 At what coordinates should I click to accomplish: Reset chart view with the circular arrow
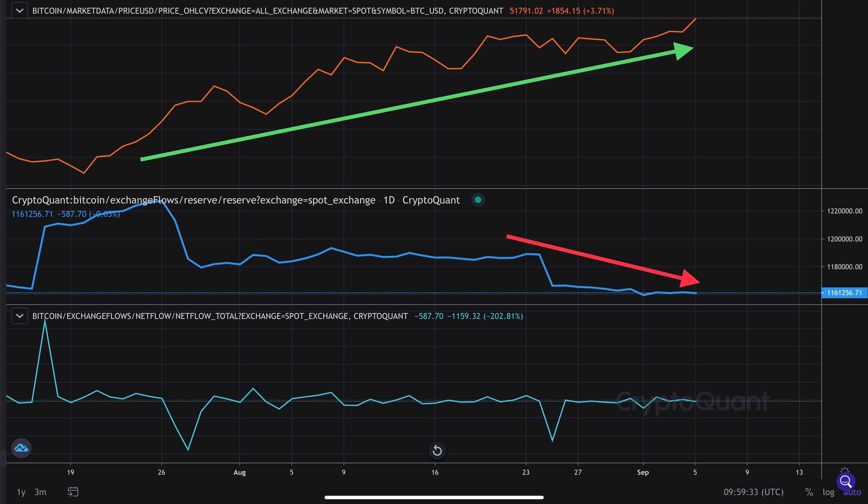coord(437,450)
